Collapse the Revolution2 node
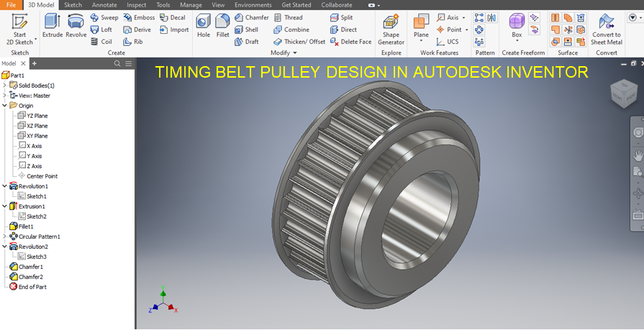This screenshot has width=644, height=330. pyautogui.click(x=4, y=247)
